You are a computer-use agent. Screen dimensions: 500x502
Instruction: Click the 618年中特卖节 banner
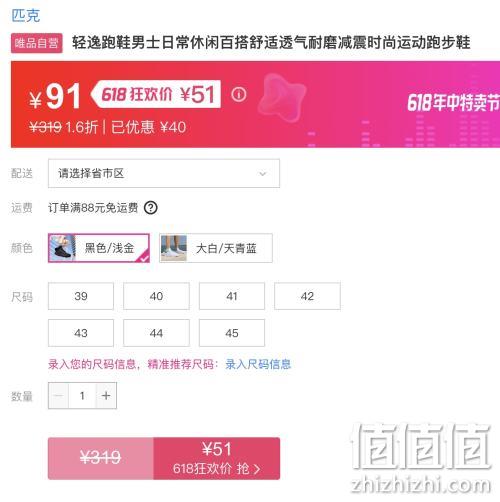tap(453, 103)
